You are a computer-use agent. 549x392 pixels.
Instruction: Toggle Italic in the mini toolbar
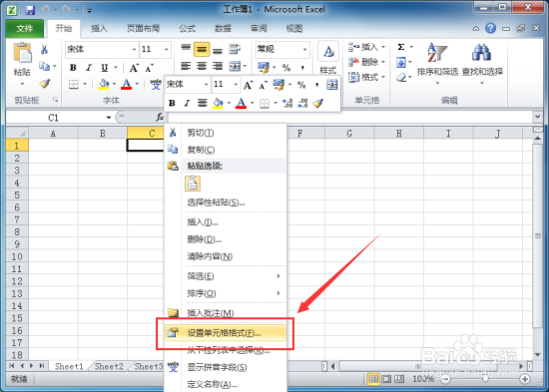tap(187, 103)
